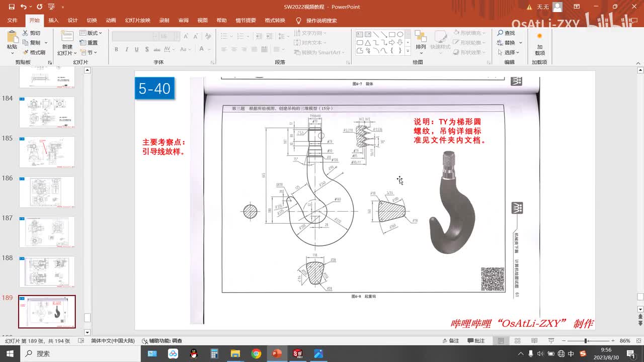Switch to Slide Sorter view icon
644x362 pixels.
[x=517, y=341]
